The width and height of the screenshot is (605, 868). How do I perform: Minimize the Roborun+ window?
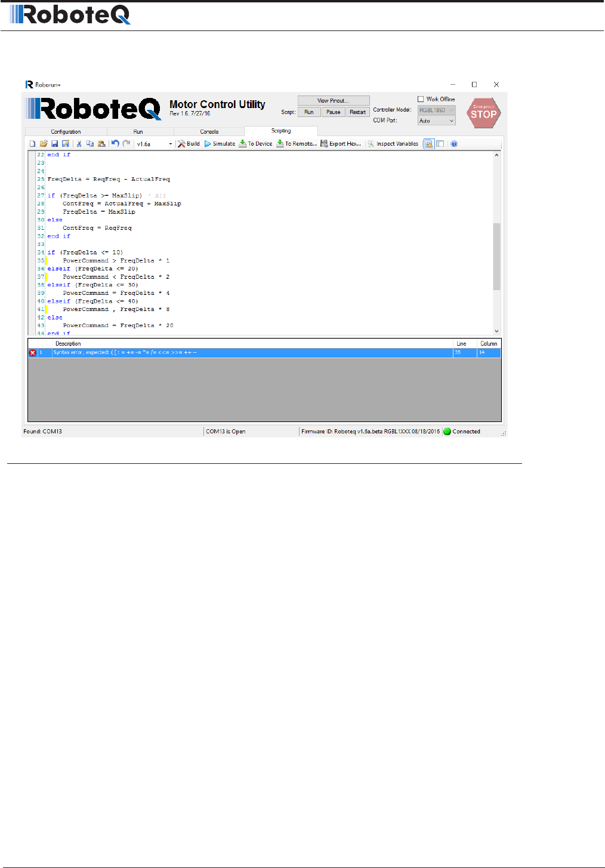453,85
